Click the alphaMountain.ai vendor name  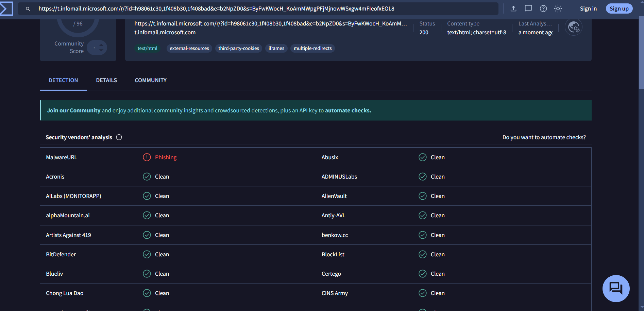click(x=68, y=215)
